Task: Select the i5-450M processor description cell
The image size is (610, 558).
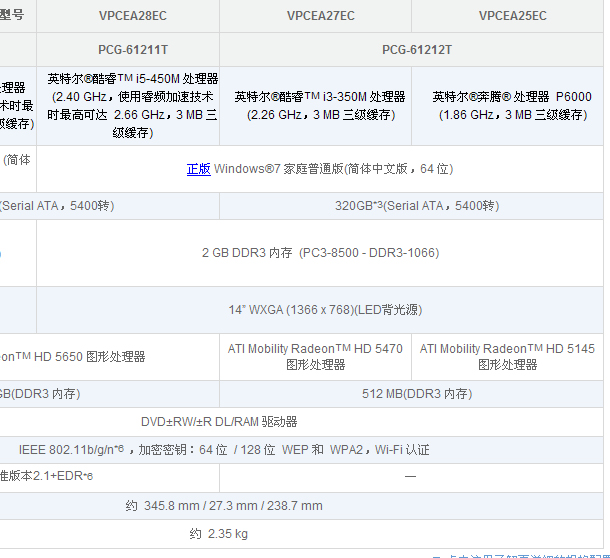Action: tap(128, 106)
